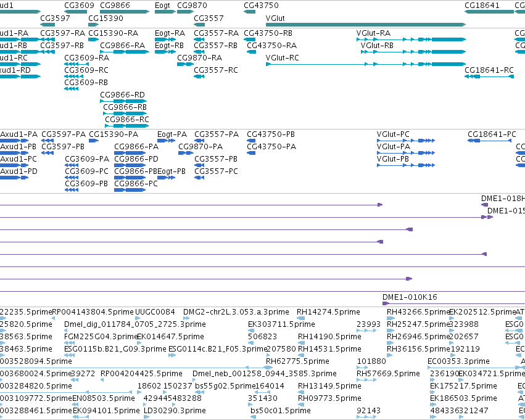Select the CG3557-PA protein label

click(217, 134)
